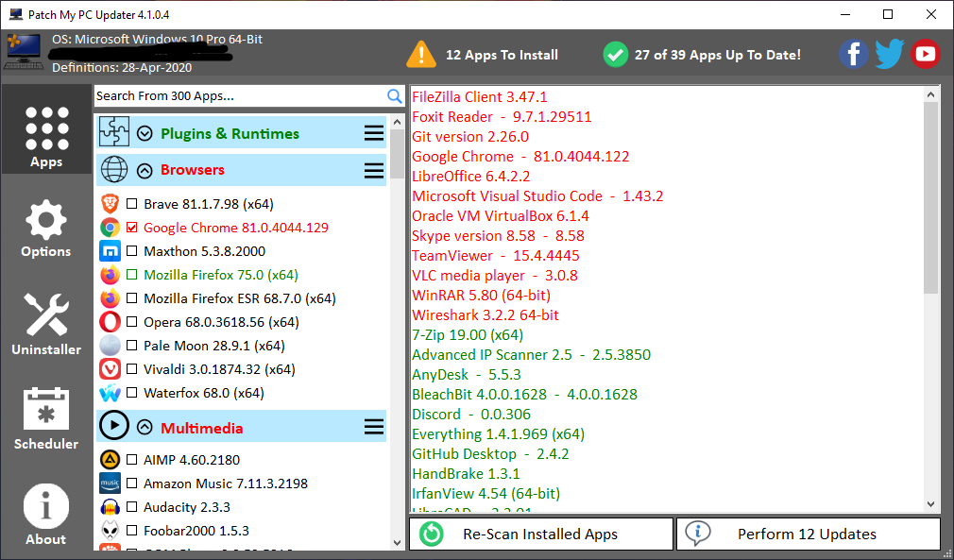Screen dimensions: 954x560
Task: Click the Google Chrome logo icon
Action: tap(111, 228)
